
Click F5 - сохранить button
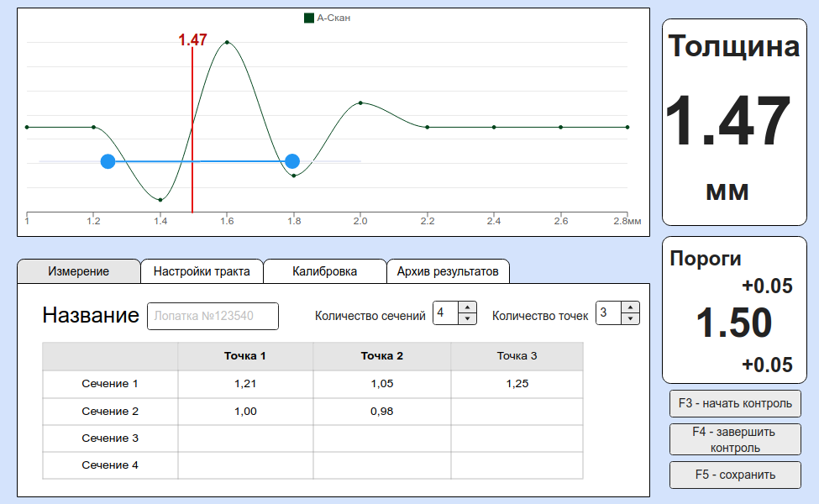click(x=735, y=475)
